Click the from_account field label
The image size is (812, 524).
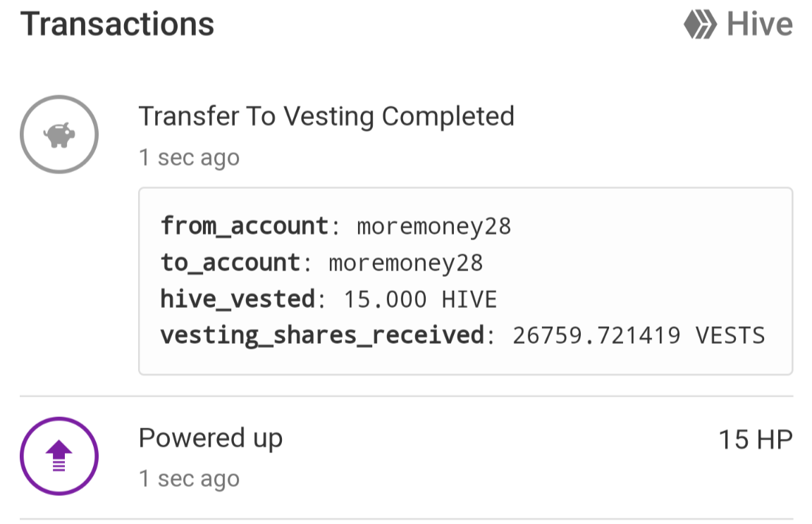tap(245, 227)
